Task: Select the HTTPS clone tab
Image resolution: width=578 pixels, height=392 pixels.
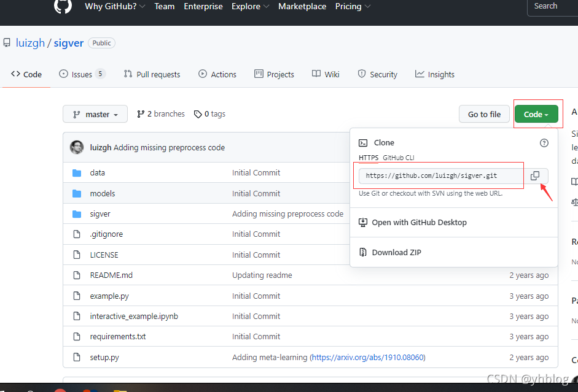Action: (369, 158)
